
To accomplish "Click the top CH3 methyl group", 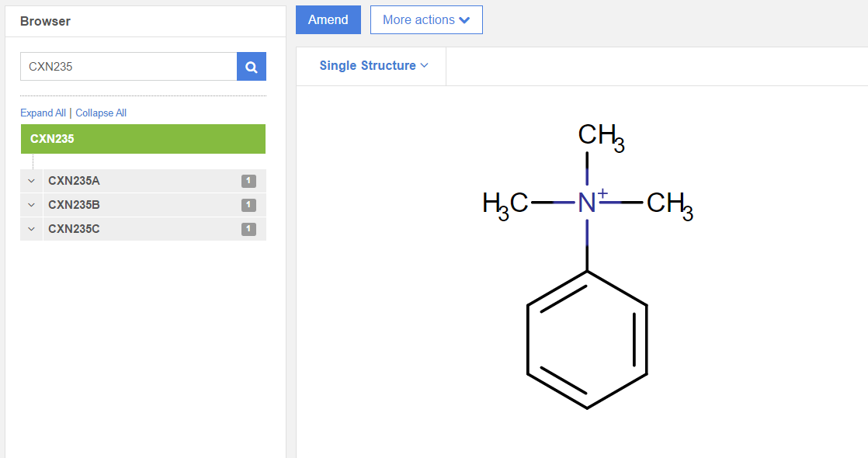I will 599,137.
